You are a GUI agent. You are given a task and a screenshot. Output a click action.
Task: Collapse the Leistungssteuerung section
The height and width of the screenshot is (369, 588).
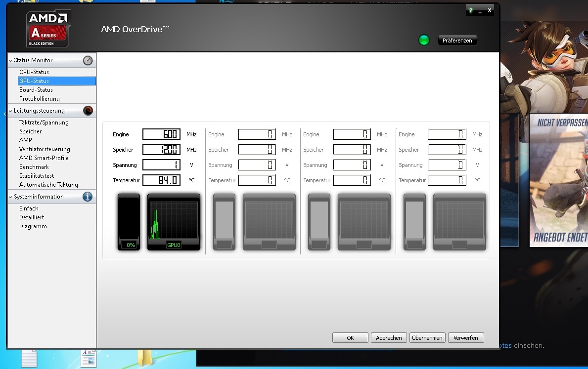click(10, 111)
